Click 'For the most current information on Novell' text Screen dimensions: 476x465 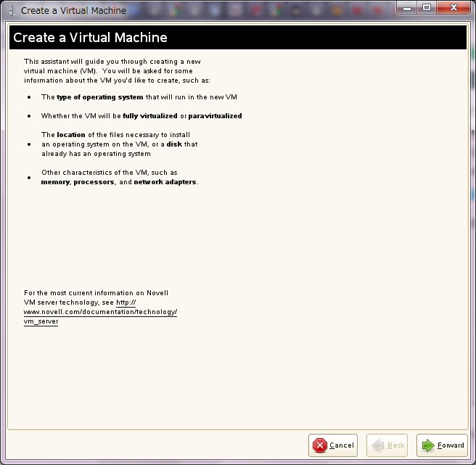(x=96, y=293)
